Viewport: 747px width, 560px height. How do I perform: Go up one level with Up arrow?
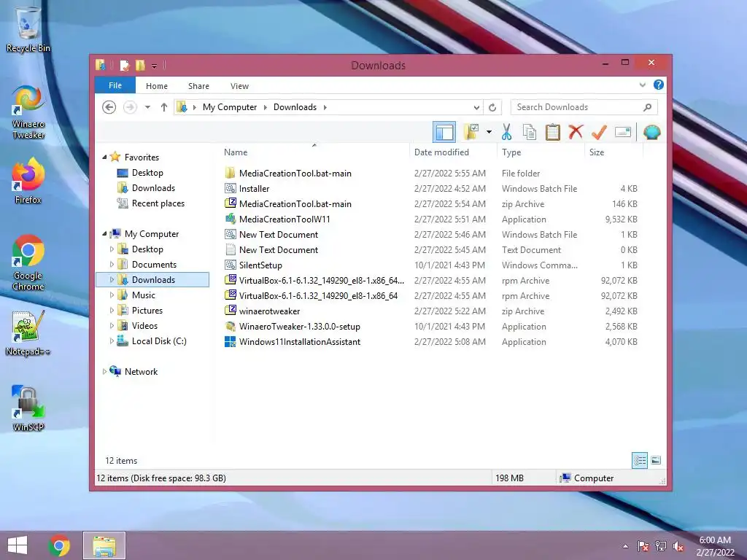tap(164, 107)
